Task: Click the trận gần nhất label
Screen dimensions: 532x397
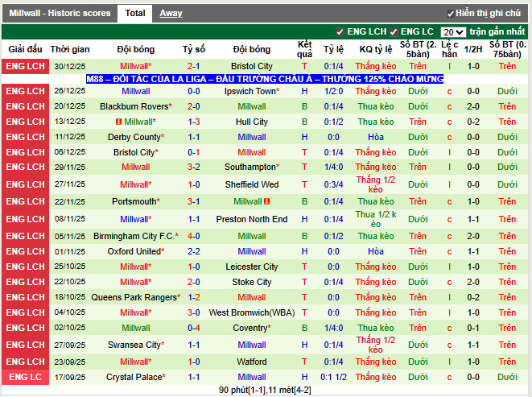Action: click(497, 31)
